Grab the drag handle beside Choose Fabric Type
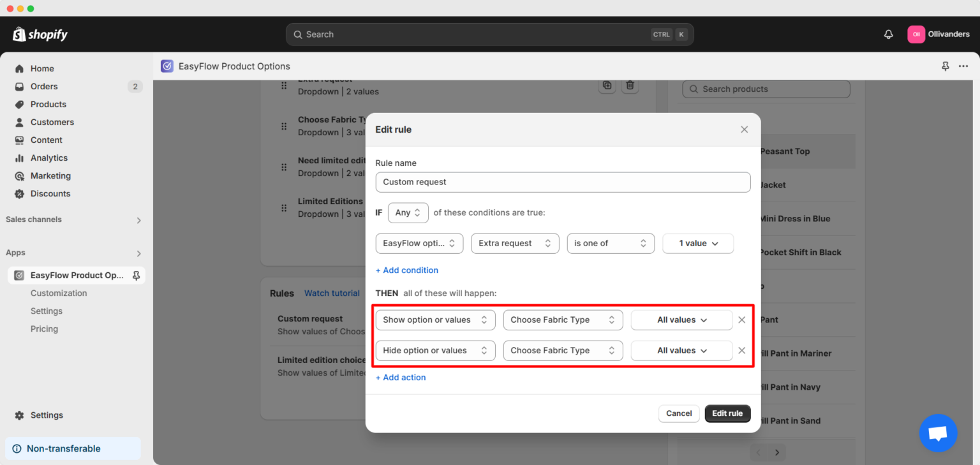 (284, 126)
